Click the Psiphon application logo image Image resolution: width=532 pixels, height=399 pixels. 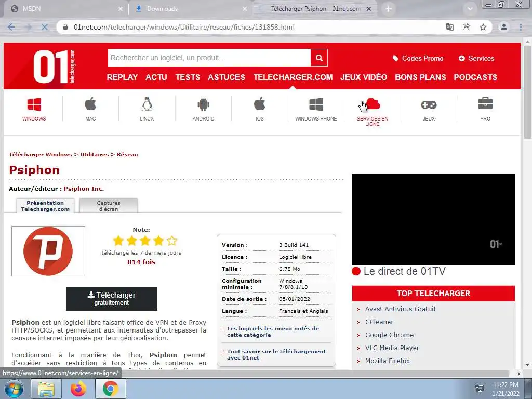[x=48, y=251]
